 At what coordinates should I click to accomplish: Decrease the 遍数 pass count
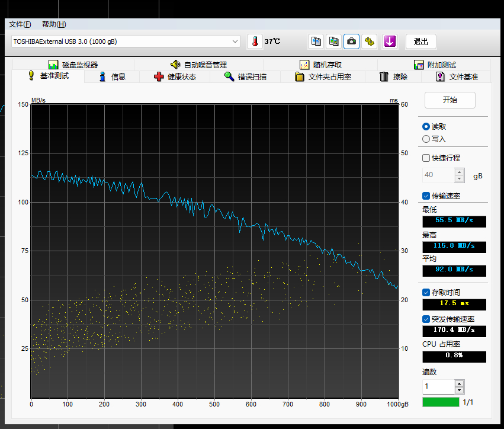pos(460,390)
